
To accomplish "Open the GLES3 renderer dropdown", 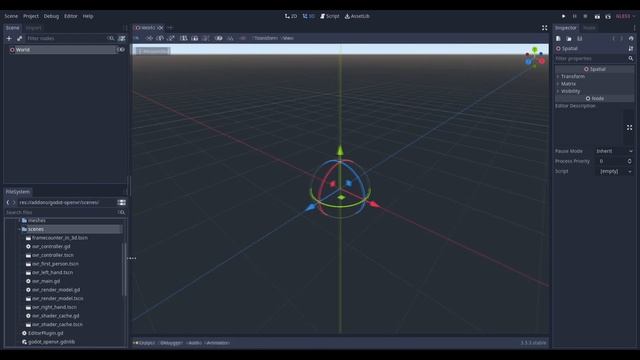I will 625,16.
